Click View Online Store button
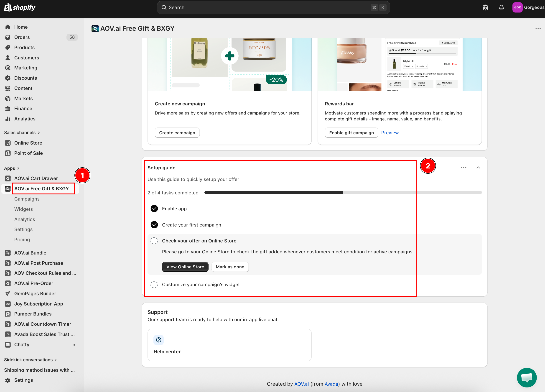This screenshot has height=392, width=545. [185, 267]
